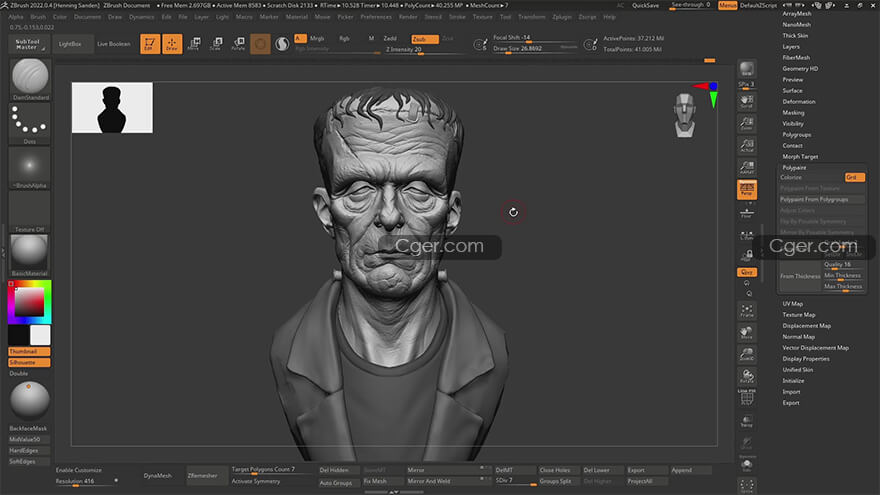Toggle the Mrgb mode
Screen dimensions: 880x495
(317, 39)
